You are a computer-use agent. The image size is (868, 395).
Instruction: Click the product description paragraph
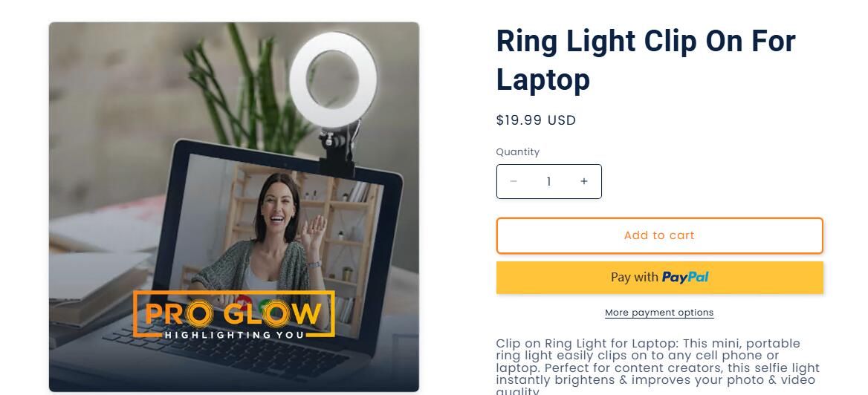point(658,366)
